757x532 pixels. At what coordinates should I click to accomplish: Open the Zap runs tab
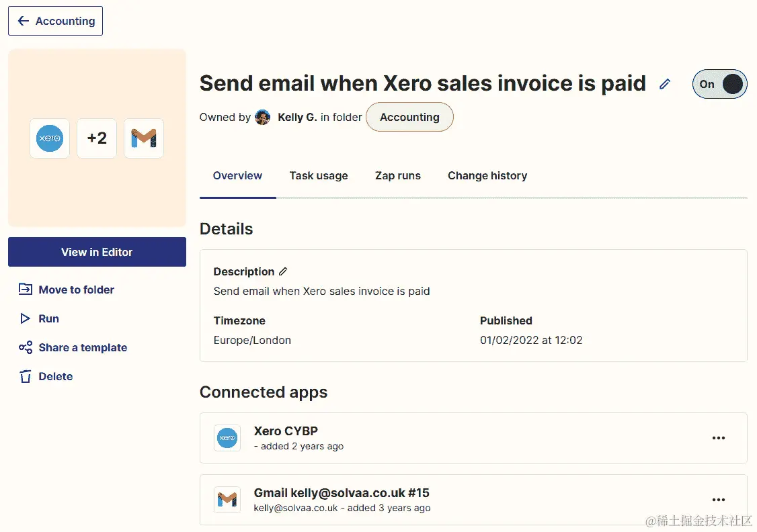[398, 175]
